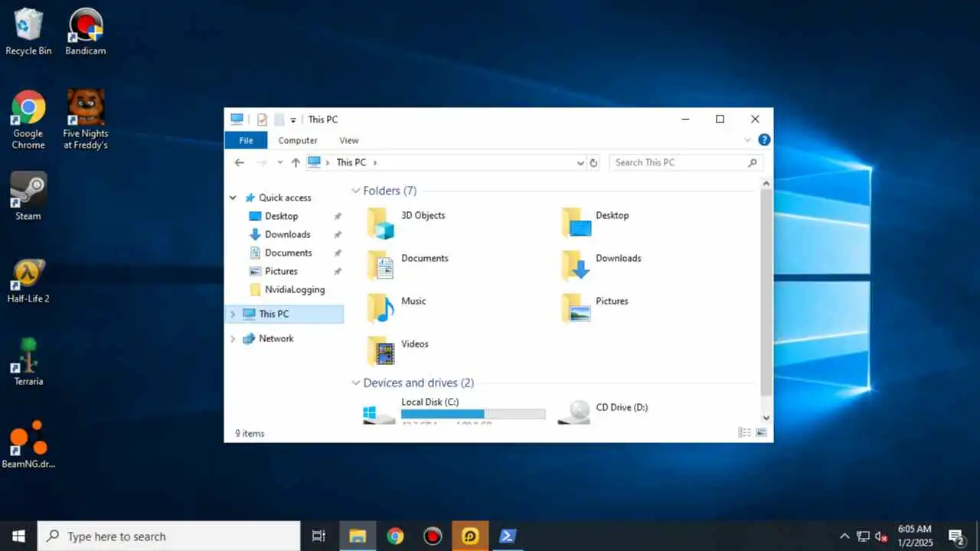This screenshot has width=980, height=551.
Task: Show hidden system tray icons
Action: [x=844, y=536]
